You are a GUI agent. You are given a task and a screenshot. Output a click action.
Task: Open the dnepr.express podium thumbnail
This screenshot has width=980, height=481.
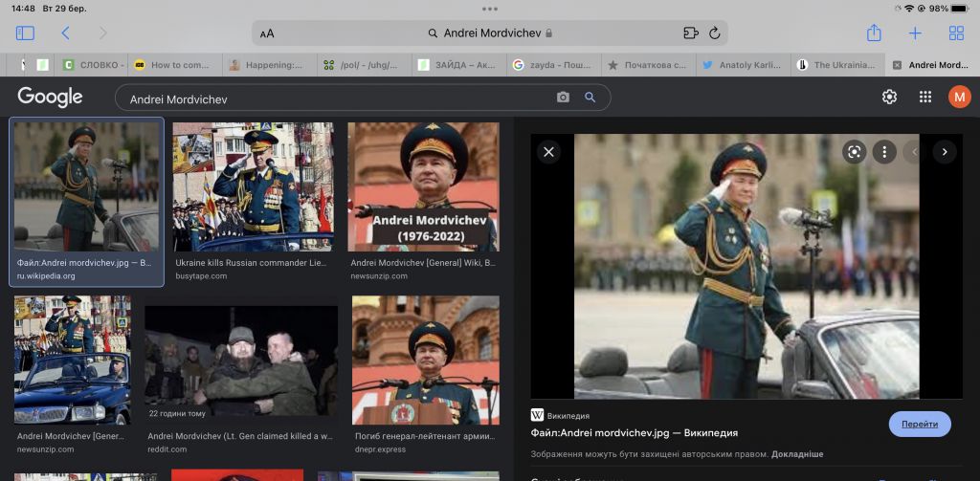click(x=426, y=360)
